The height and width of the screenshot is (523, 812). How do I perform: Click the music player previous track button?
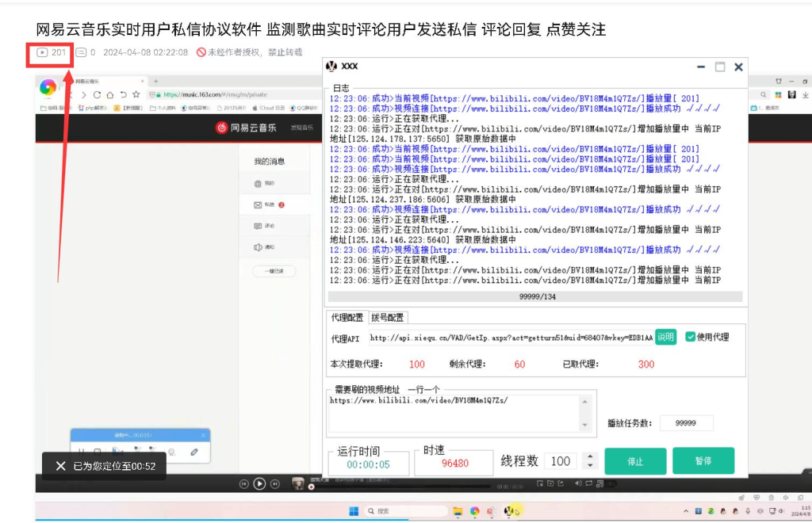pos(244,484)
